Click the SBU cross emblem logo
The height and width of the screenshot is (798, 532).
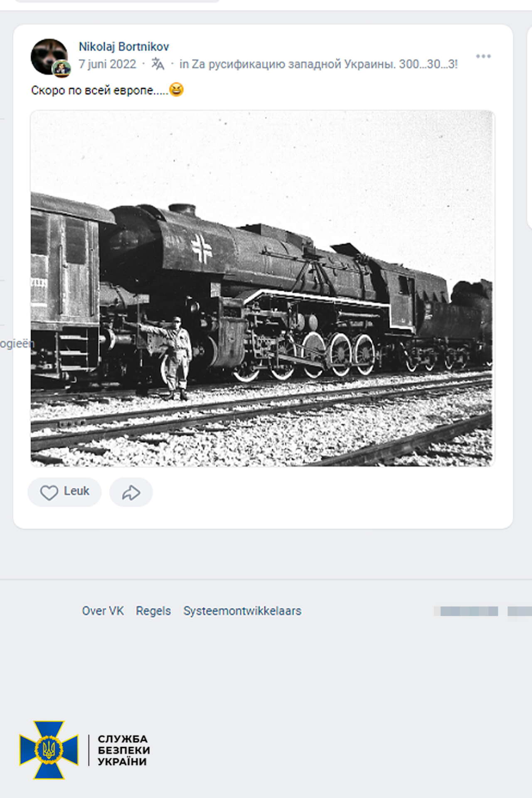(x=49, y=750)
